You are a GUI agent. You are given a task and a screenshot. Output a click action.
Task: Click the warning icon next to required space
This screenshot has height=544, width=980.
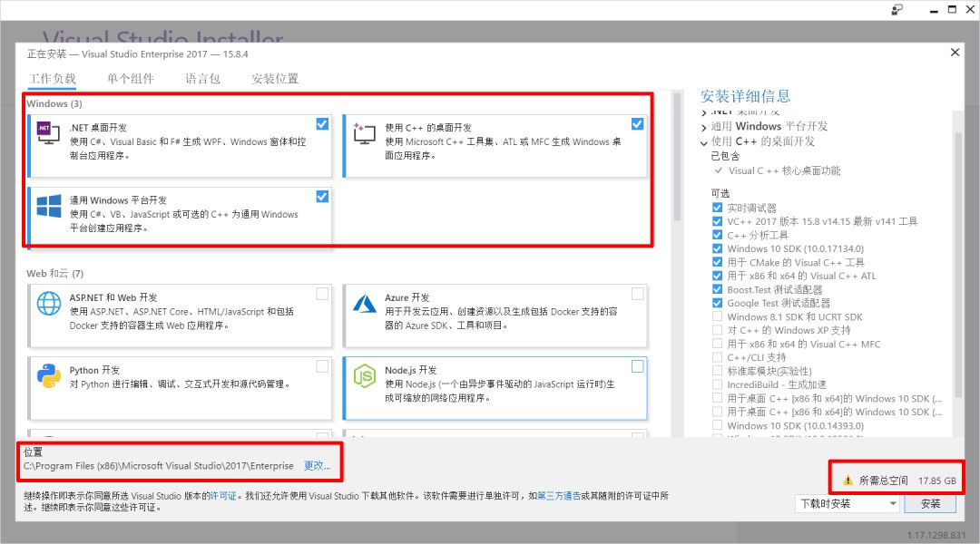(x=848, y=481)
